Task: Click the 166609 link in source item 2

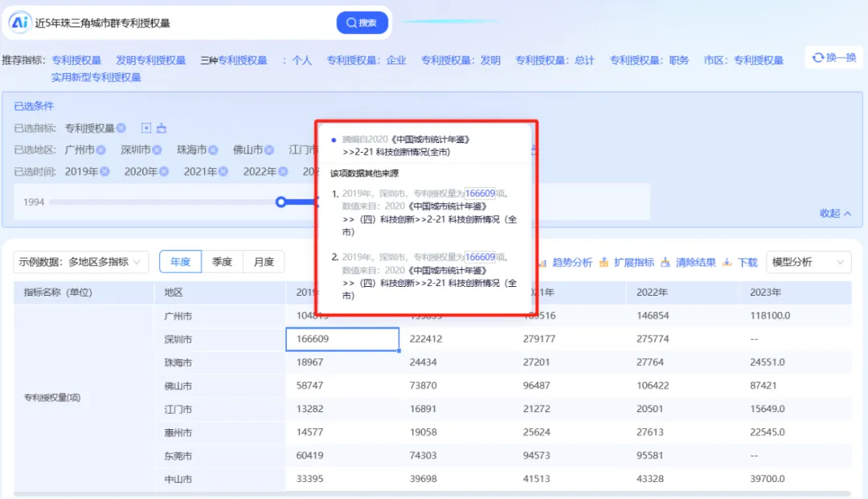Action: (480, 257)
